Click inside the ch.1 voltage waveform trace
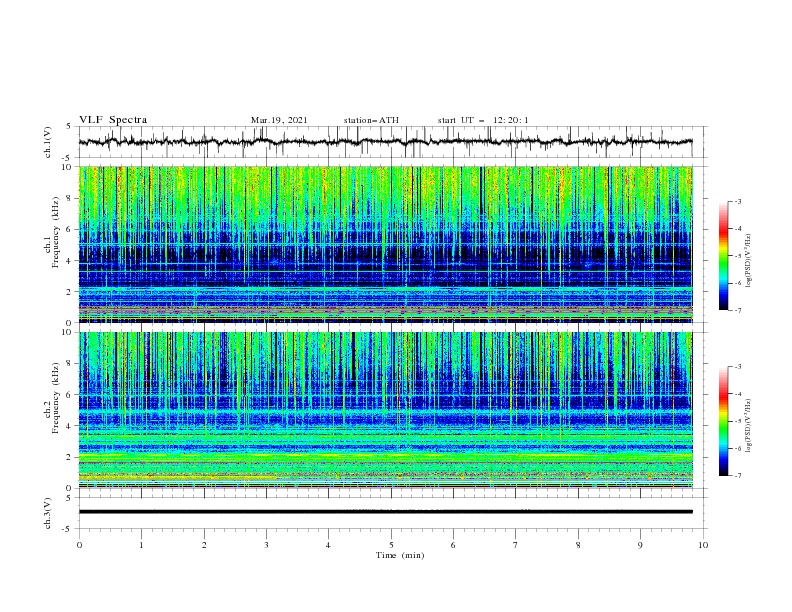This screenshot has width=792, height=612. (x=385, y=142)
